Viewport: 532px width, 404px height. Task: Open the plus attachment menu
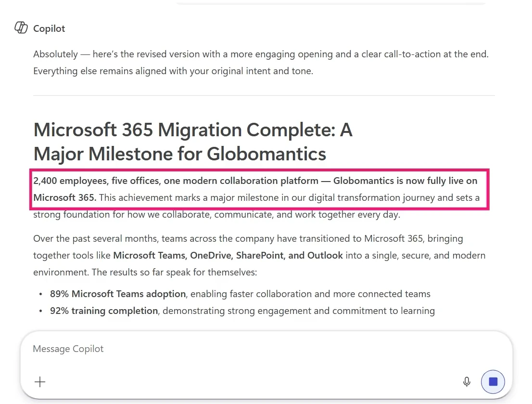tap(40, 381)
